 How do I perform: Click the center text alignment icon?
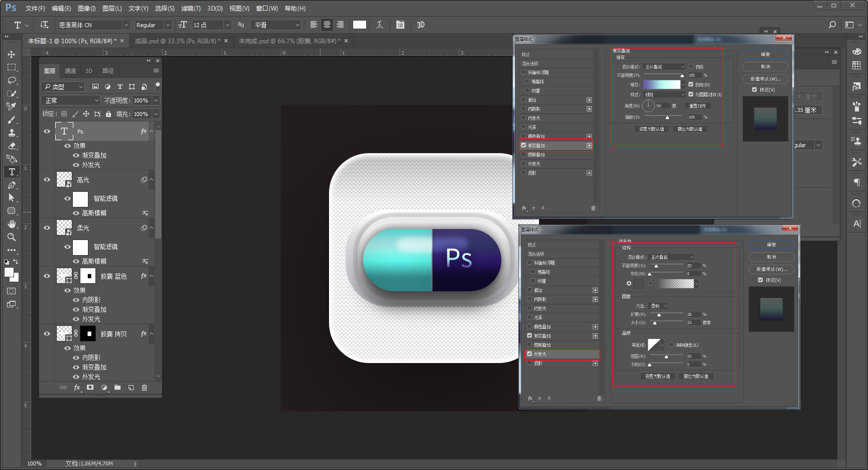tap(327, 25)
